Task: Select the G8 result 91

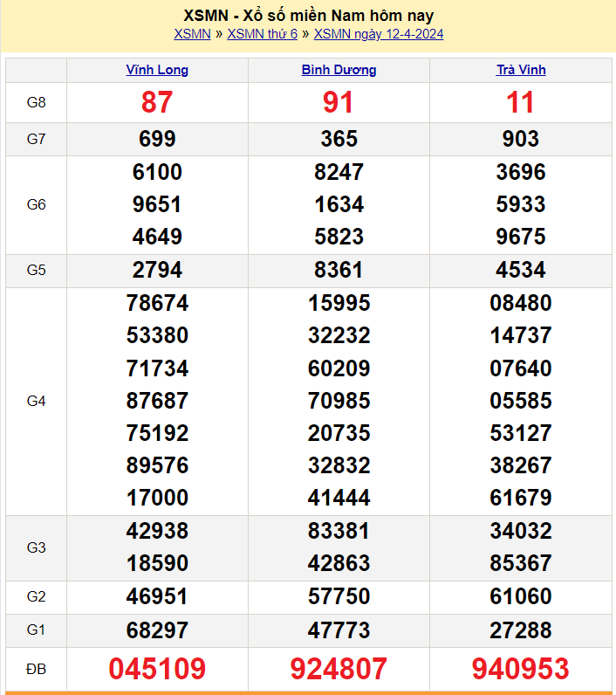Action: click(x=339, y=103)
